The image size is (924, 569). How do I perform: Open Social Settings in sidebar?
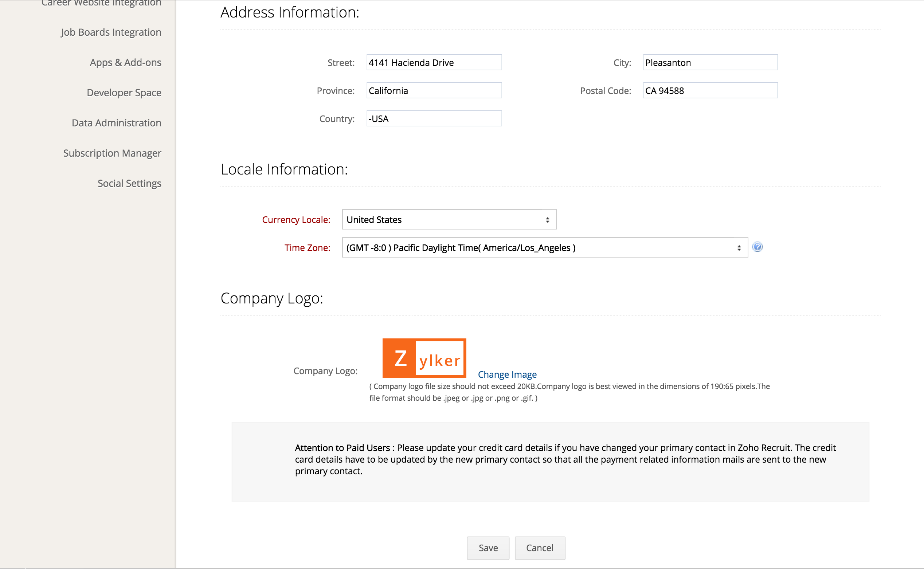tap(129, 183)
